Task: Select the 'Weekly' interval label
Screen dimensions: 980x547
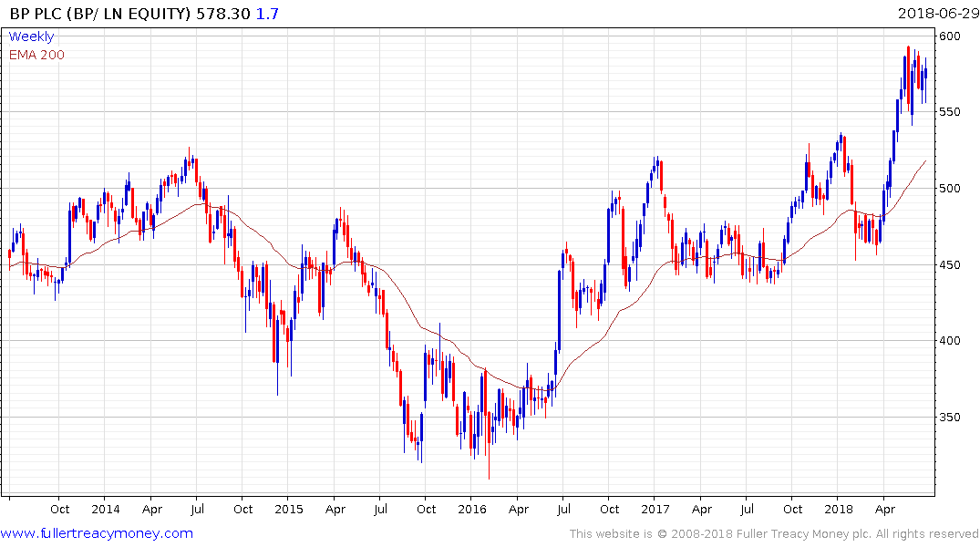Action: [x=31, y=36]
